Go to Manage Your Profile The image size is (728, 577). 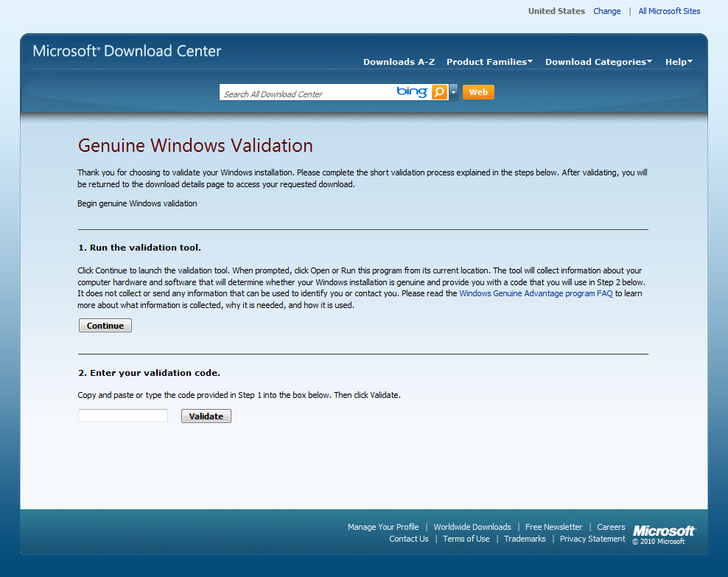point(383,527)
